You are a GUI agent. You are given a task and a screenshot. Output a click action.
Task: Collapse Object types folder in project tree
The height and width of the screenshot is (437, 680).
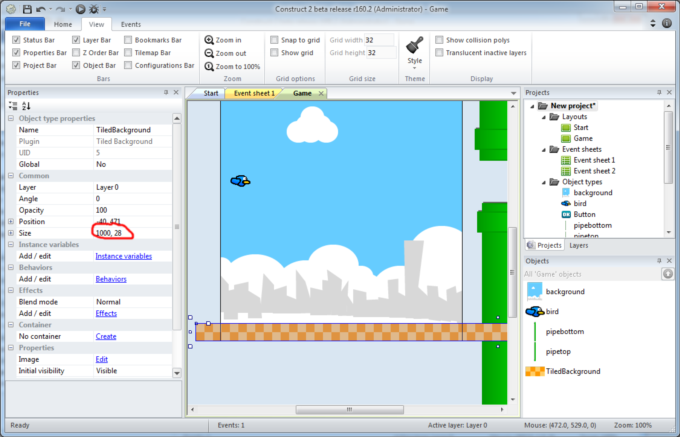tap(544, 182)
